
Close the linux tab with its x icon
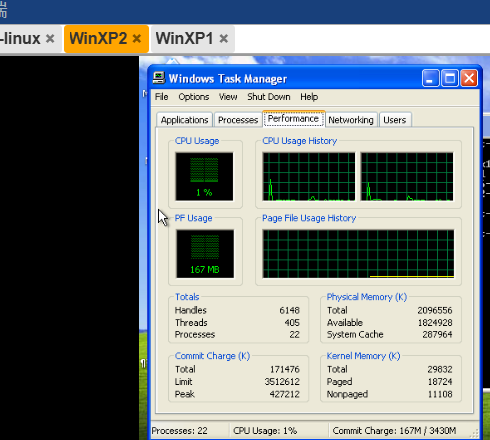click(x=50, y=39)
